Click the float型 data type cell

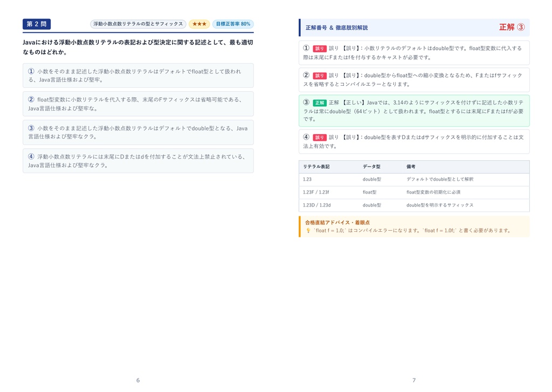tap(370, 192)
